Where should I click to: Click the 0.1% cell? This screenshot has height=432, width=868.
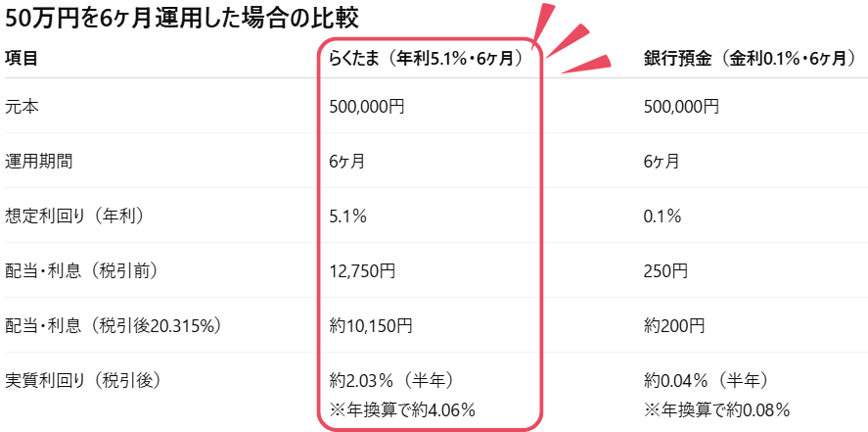662,216
